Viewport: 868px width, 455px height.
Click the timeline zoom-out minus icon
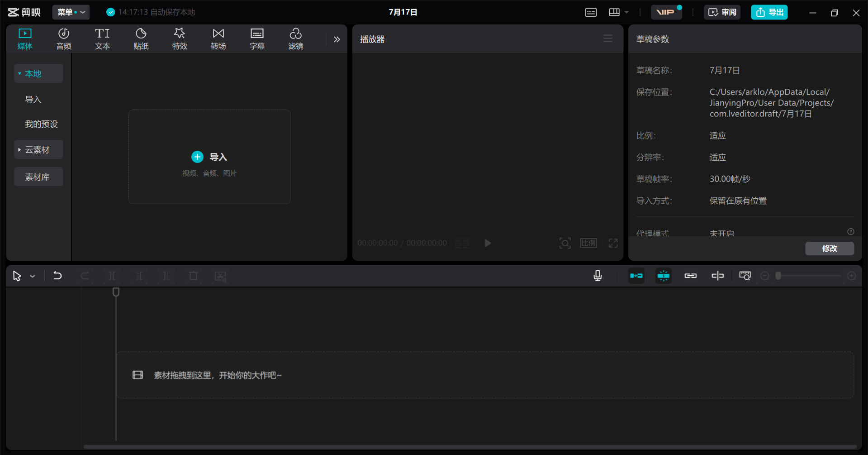(764, 276)
